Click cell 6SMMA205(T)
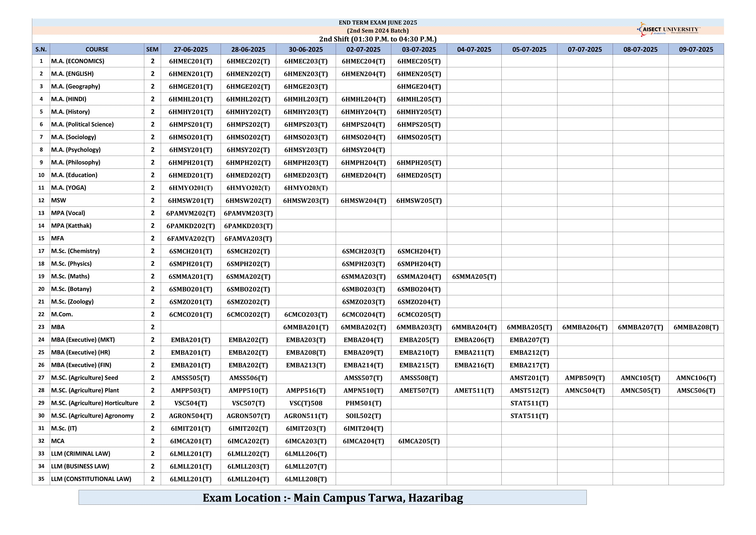The image size is (756, 535). [474, 276]
